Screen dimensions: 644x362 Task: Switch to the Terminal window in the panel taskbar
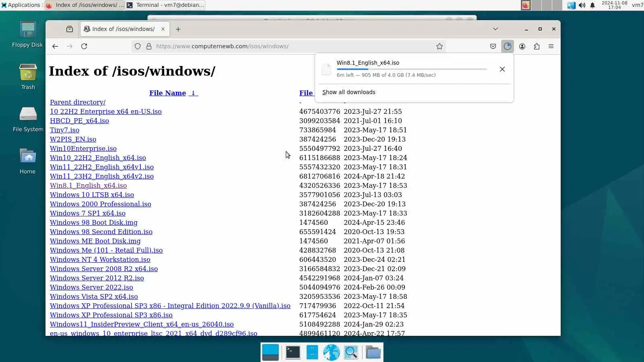[165, 5]
